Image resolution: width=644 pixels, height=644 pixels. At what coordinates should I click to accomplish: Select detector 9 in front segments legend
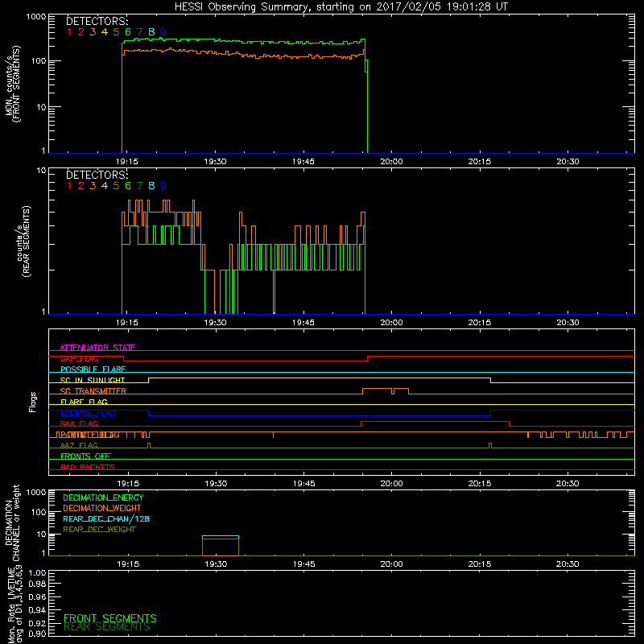pos(163,32)
